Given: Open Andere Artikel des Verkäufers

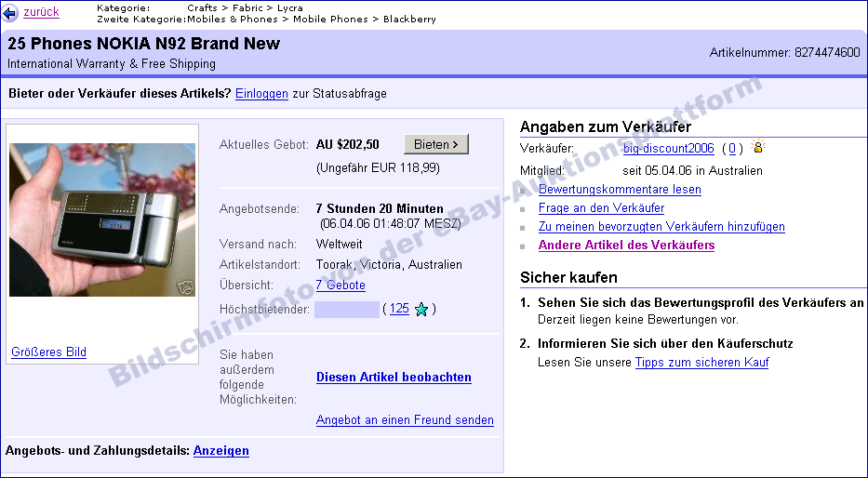Looking at the screenshot, I should pos(627,246).
